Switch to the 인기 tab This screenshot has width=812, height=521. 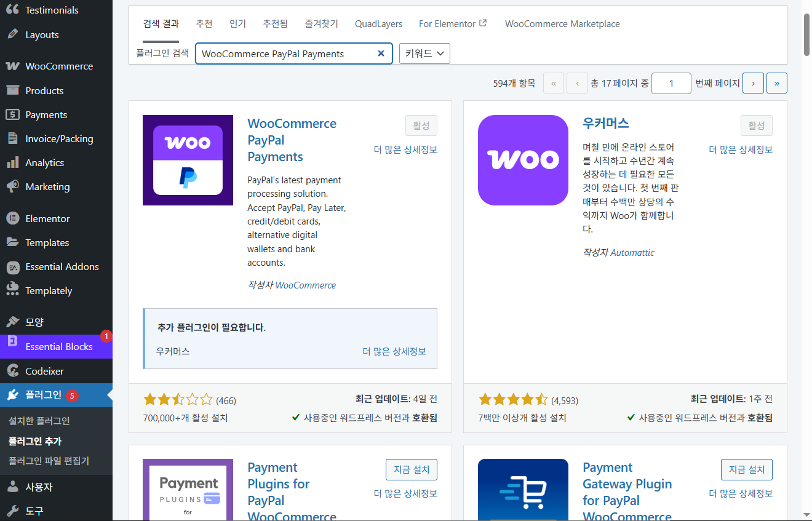pos(237,24)
